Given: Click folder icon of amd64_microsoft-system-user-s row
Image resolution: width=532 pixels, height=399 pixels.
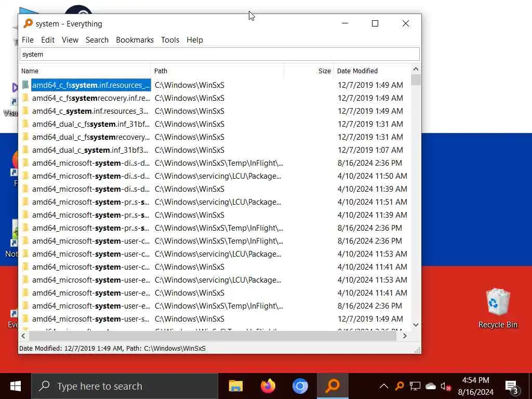Looking at the screenshot, I should coord(25,319).
